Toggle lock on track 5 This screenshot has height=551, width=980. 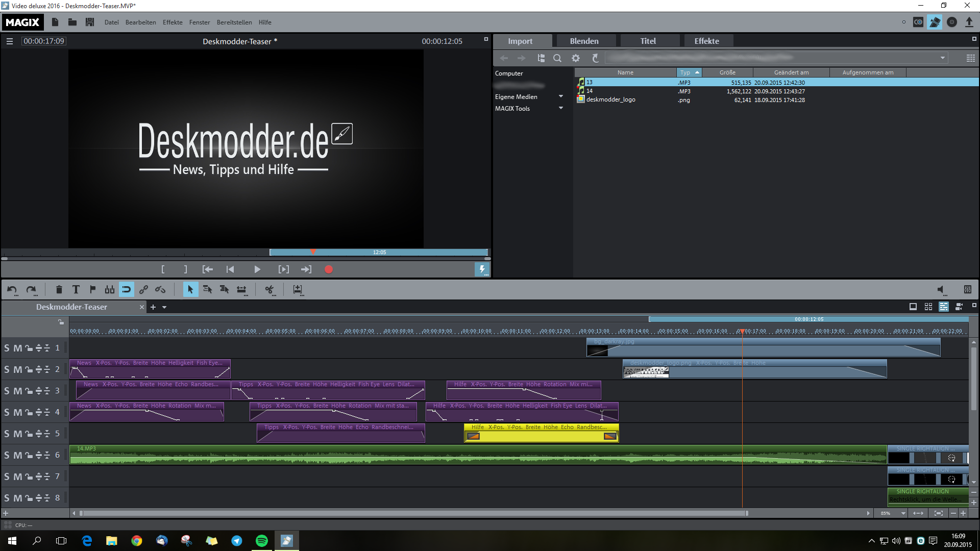[x=29, y=434]
